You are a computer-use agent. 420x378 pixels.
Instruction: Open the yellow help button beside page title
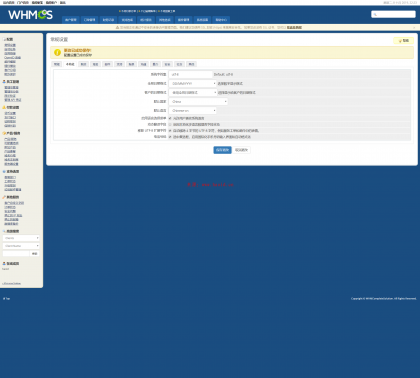coord(404,40)
